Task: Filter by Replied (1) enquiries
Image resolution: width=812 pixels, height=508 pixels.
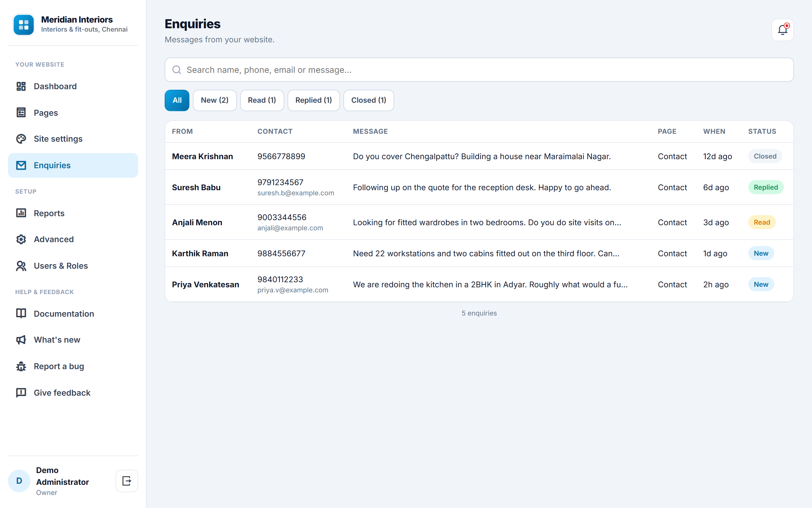Action: click(314, 100)
